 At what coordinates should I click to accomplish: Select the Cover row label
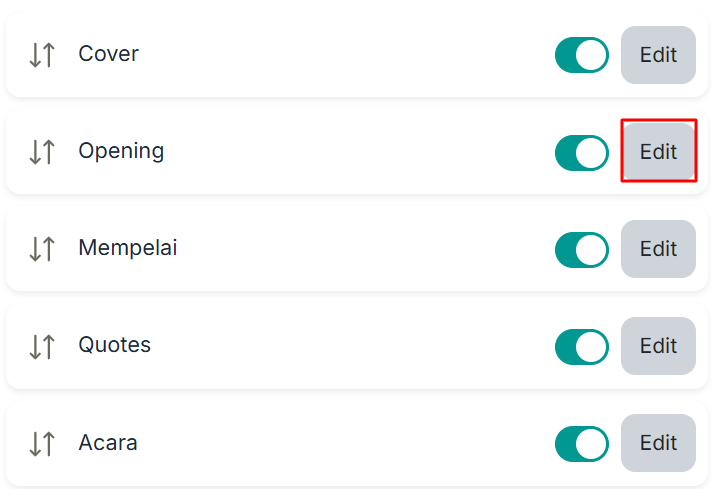coord(109,54)
